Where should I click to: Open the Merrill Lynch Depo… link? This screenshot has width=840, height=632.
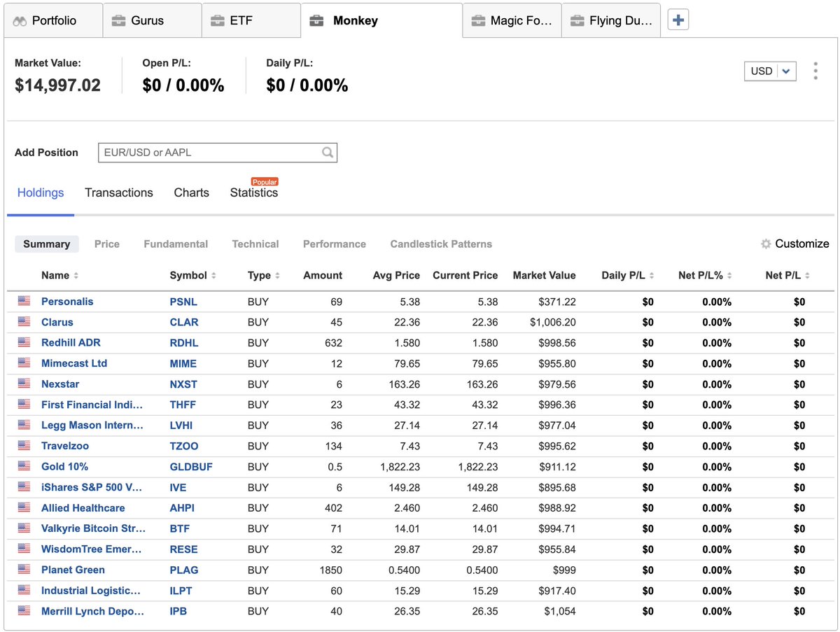pyautogui.click(x=93, y=611)
